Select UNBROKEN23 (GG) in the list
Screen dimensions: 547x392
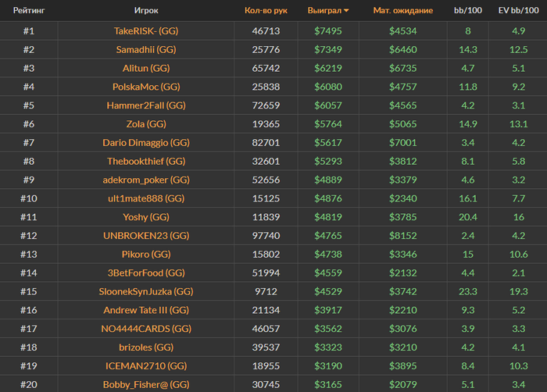pyautogui.click(x=146, y=235)
